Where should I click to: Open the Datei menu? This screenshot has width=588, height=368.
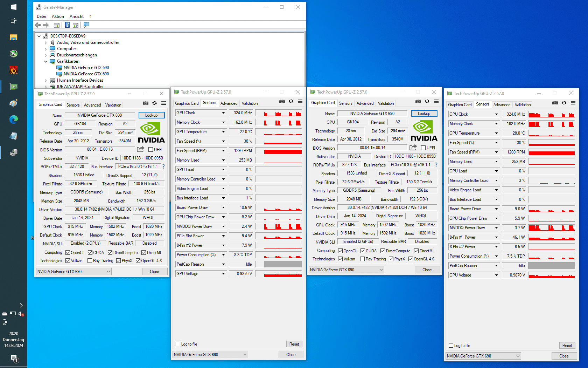[41, 16]
